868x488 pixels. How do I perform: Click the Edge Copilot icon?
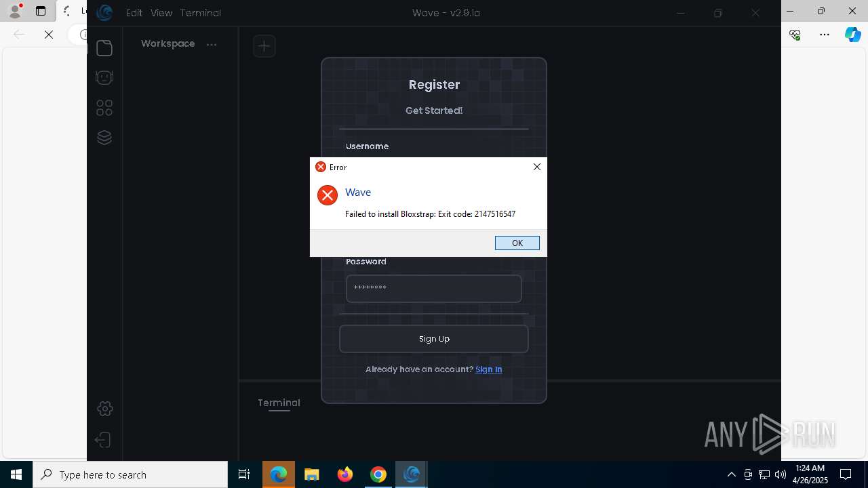pyautogui.click(x=852, y=35)
